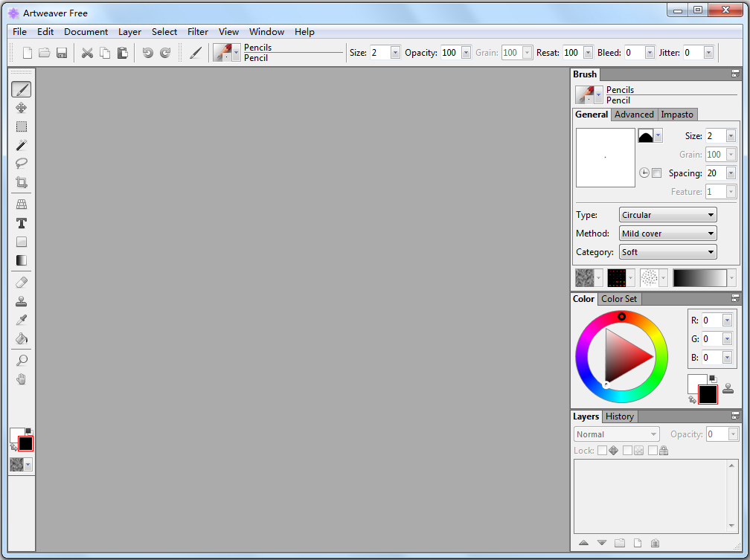Click the Pencils brush preset selector in toolbar
This screenshot has height=560, width=750.
click(225, 52)
